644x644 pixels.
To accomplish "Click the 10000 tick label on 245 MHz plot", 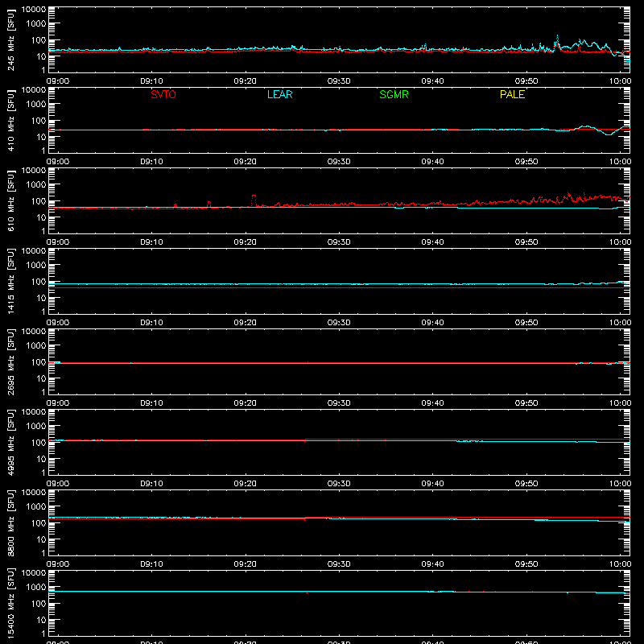I will [34, 10].
